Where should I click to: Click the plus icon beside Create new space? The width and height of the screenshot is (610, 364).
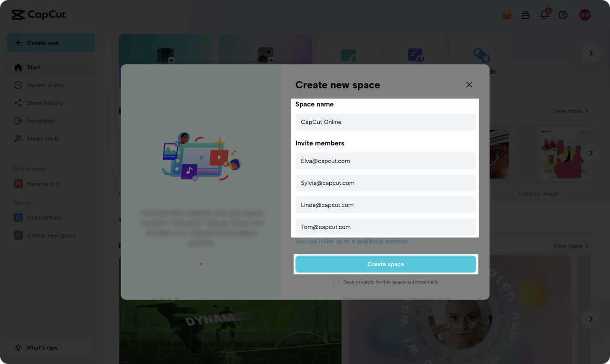(x=18, y=235)
